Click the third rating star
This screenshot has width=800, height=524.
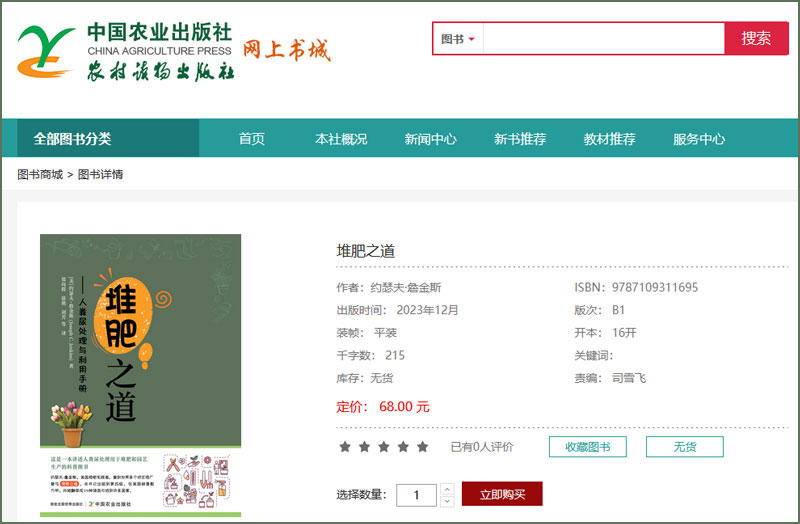click(x=384, y=447)
